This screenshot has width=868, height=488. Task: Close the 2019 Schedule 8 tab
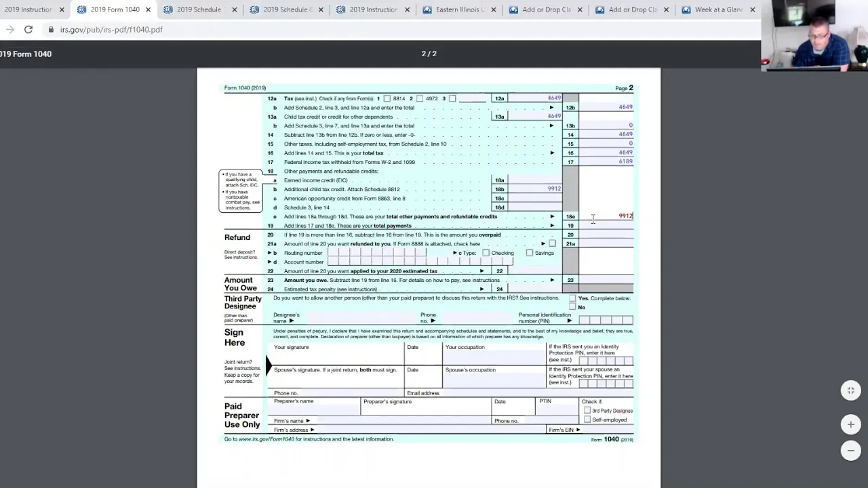point(321,9)
